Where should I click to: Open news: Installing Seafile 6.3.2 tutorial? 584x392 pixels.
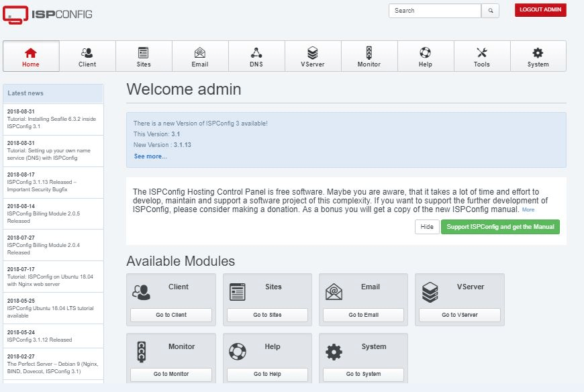tap(53, 119)
